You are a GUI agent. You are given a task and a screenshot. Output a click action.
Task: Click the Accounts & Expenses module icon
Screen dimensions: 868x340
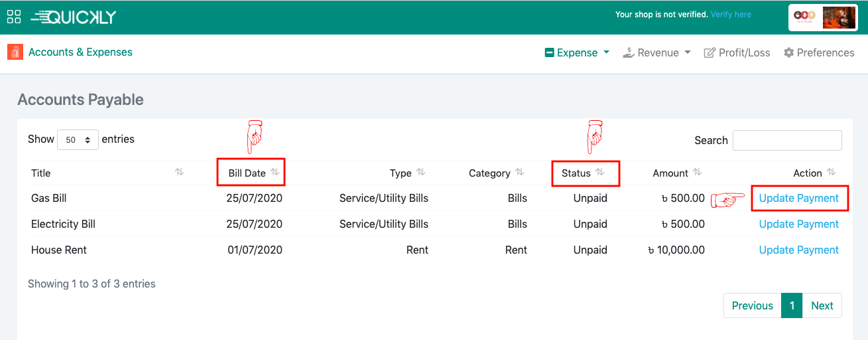tap(15, 52)
